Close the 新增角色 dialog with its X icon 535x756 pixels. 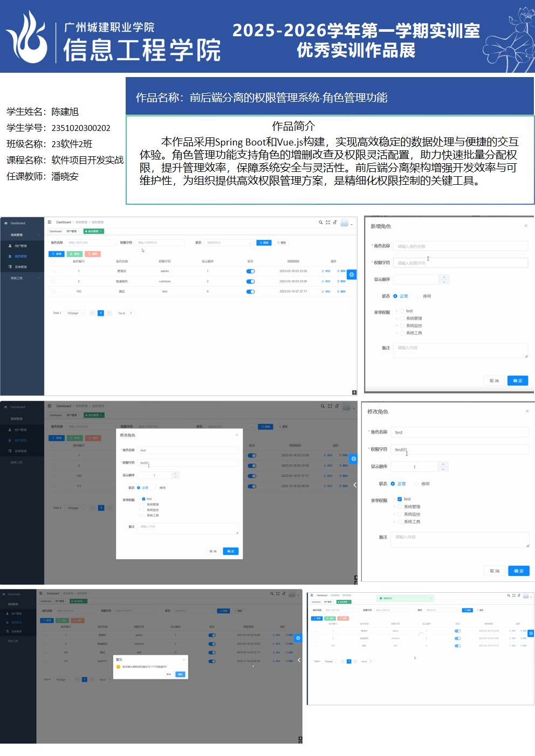tap(526, 226)
